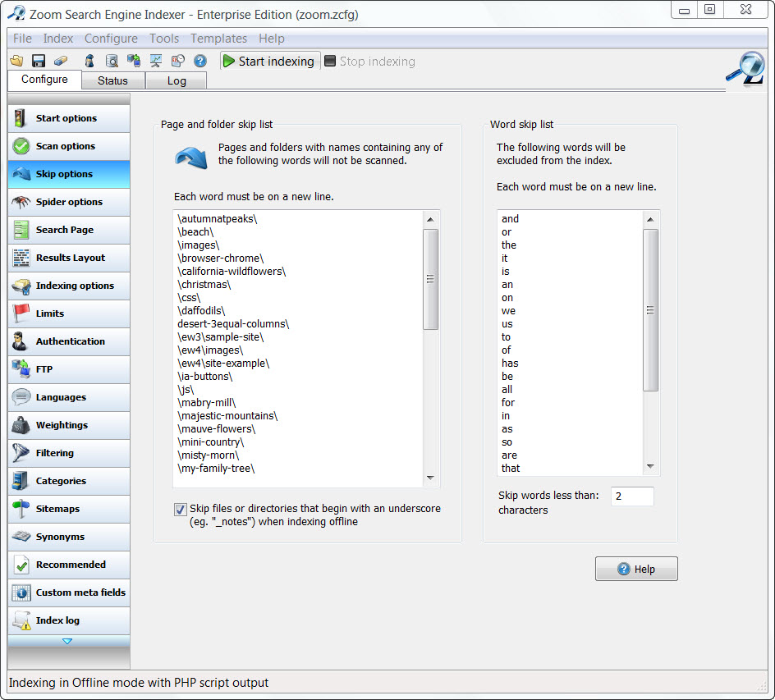Open the Help menu

272,39
